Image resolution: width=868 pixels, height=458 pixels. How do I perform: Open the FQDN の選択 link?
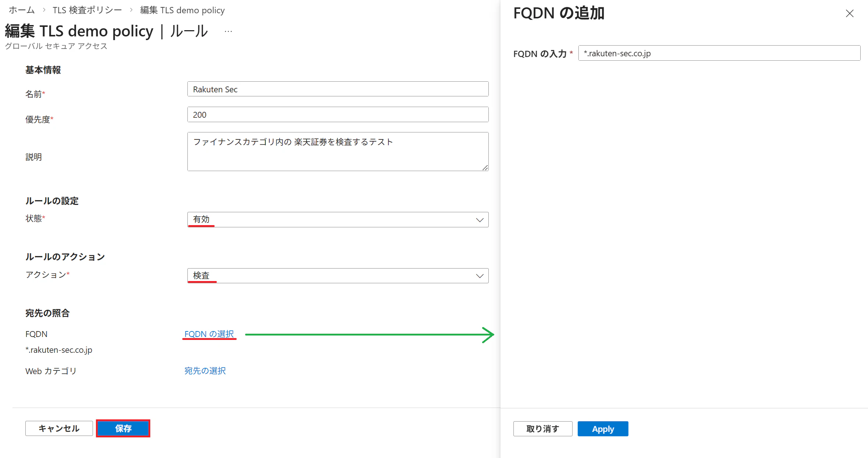[x=209, y=334]
